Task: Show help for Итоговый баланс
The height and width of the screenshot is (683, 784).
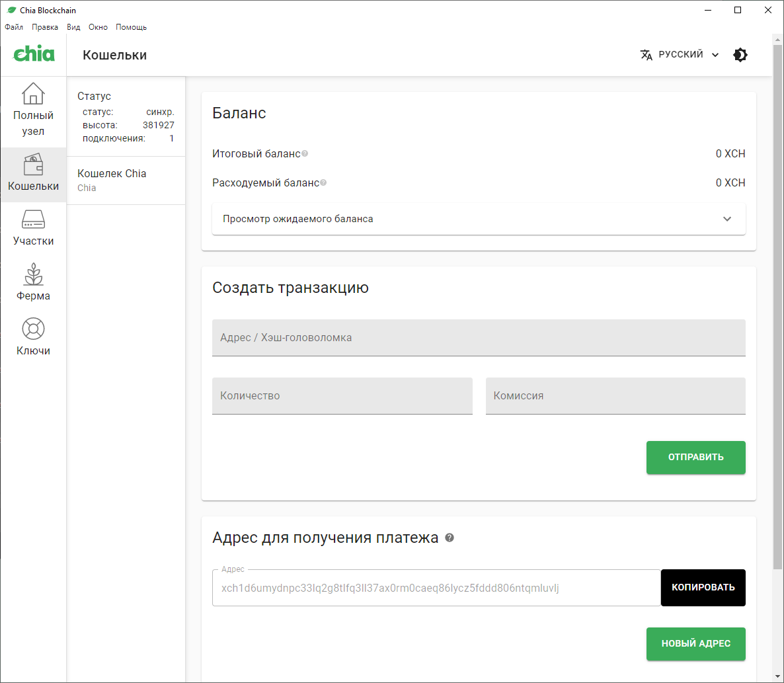Action: coord(305,153)
